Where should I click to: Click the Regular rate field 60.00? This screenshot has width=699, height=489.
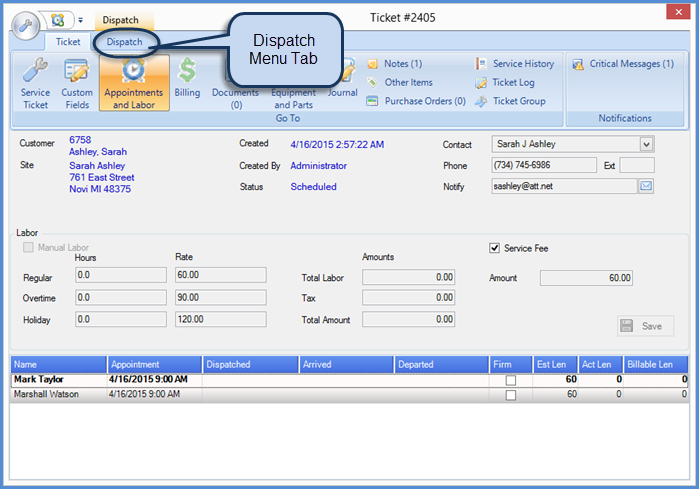221,275
